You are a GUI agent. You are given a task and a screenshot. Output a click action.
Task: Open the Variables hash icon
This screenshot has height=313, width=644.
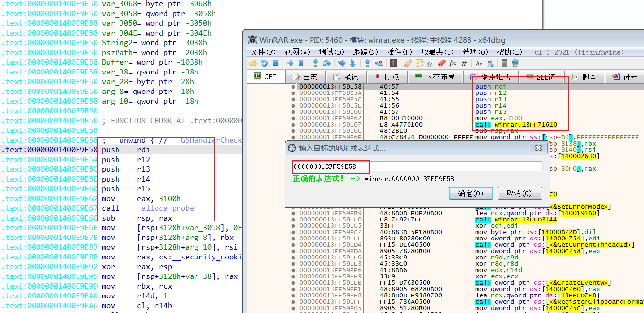point(464,63)
